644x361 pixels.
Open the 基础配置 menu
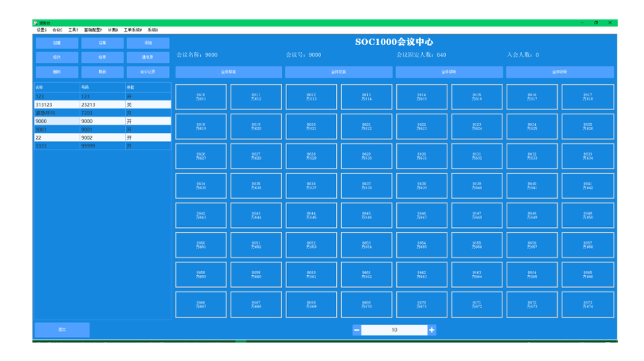click(93, 30)
